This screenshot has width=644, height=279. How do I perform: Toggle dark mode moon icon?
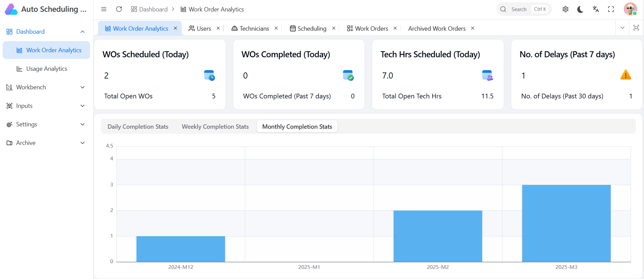pos(580,9)
